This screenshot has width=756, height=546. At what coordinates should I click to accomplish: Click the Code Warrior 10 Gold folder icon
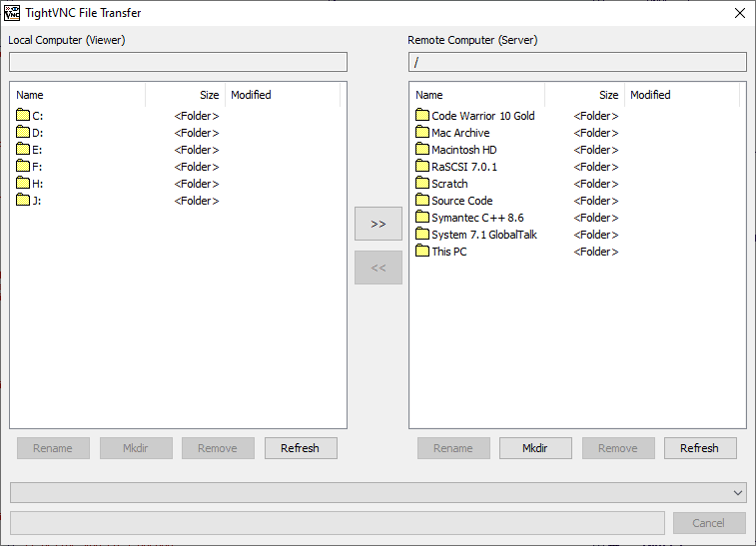click(x=422, y=115)
